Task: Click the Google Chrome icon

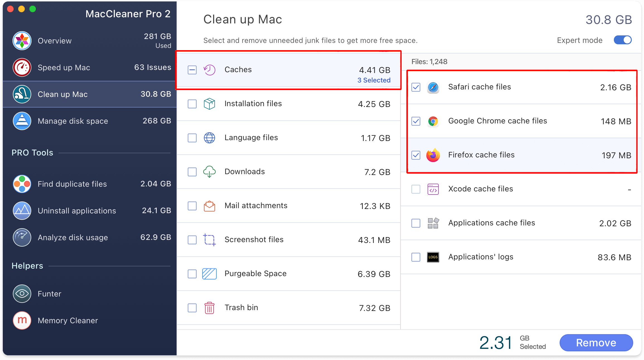Action: (433, 121)
